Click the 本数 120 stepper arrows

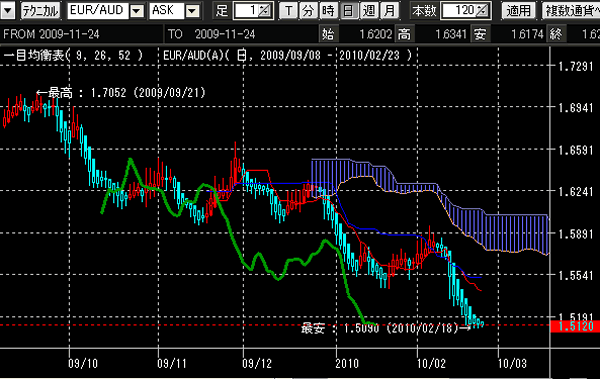(483, 11)
